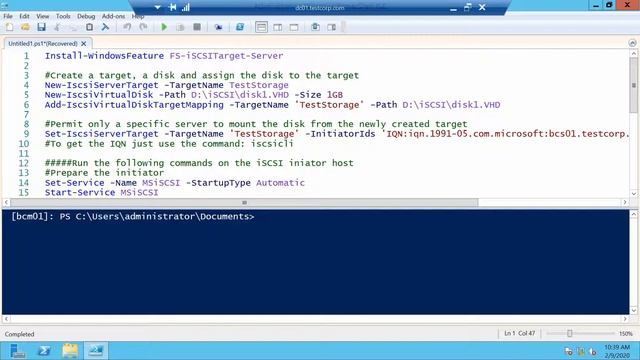Click the 'Ln 1 Col 47' status text
This screenshot has height=360, width=640.
tap(519, 333)
